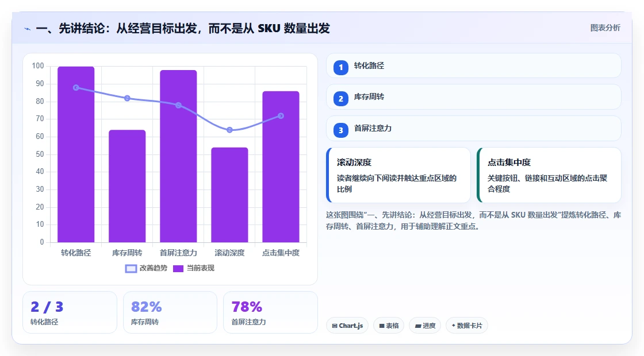Click the 当前表现 purple legend swatch
The width and height of the screenshot is (644, 356).
178,269
